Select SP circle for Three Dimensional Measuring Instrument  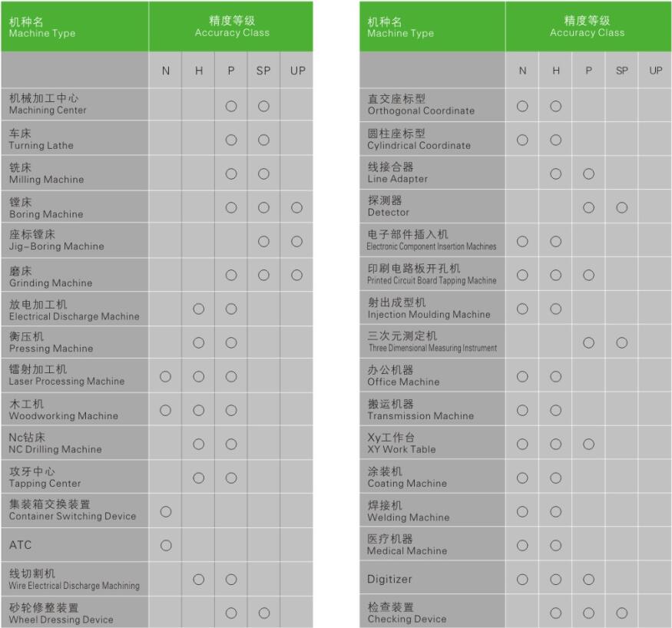tap(622, 342)
